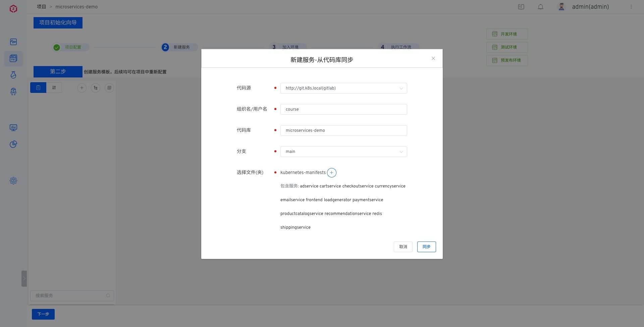
Task: Select step 1 项目配置
Action: 71,47
